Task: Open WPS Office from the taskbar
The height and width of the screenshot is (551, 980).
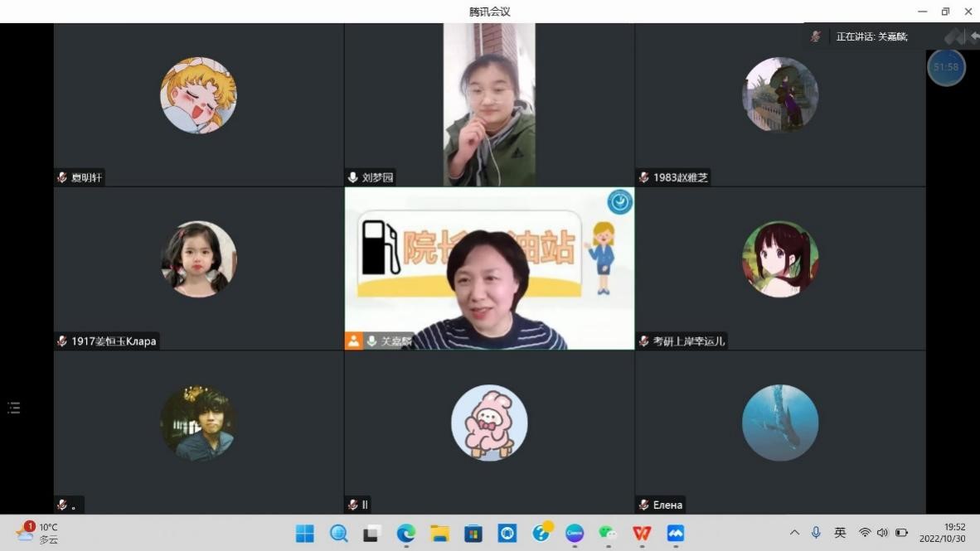Action: coord(642,533)
